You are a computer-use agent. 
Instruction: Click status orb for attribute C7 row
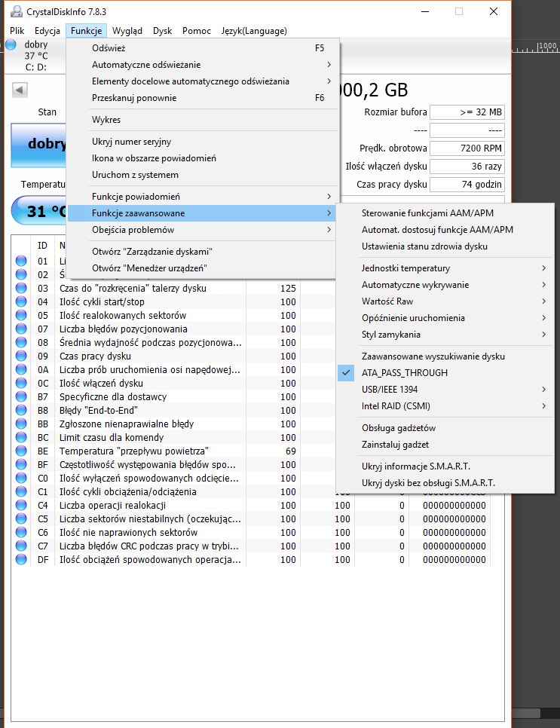(21, 546)
